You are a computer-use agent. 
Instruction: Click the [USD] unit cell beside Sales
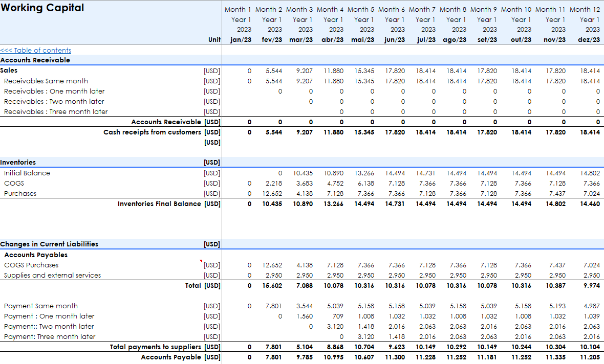coord(211,71)
